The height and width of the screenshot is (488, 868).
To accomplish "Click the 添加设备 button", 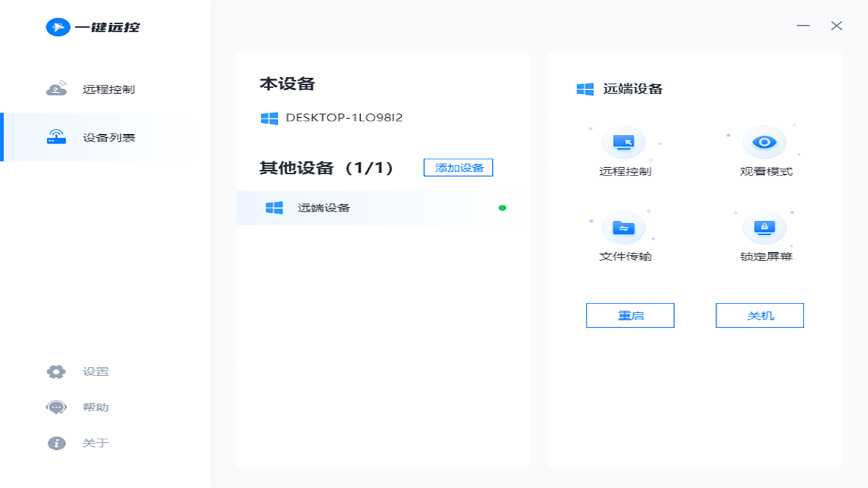I will click(458, 167).
